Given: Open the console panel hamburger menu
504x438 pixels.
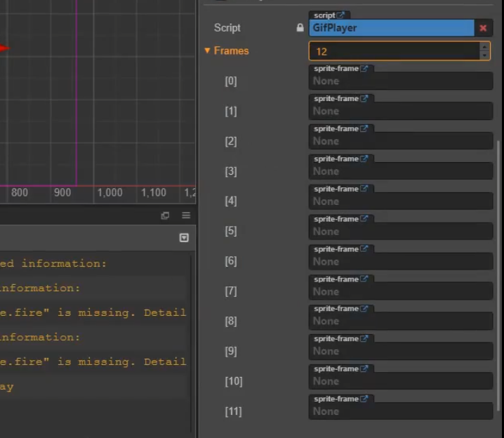Looking at the screenshot, I should [x=186, y=215].
